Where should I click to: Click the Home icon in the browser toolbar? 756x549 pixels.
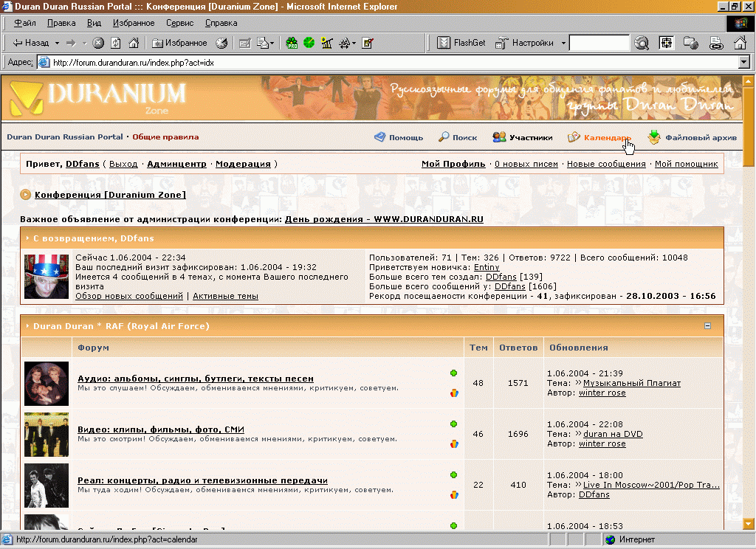[134, 43]
